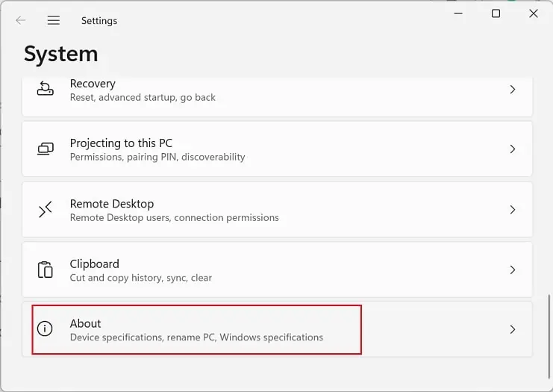Expand the Remote Desktop chevron
The image size is (553, 392).
point(512,210)
